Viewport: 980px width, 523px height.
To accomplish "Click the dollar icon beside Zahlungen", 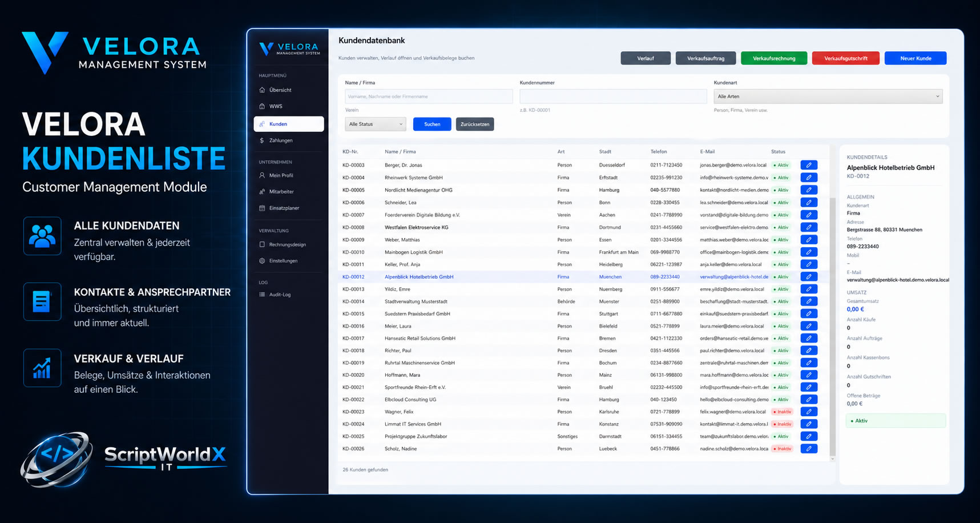I will coord(262,140).
